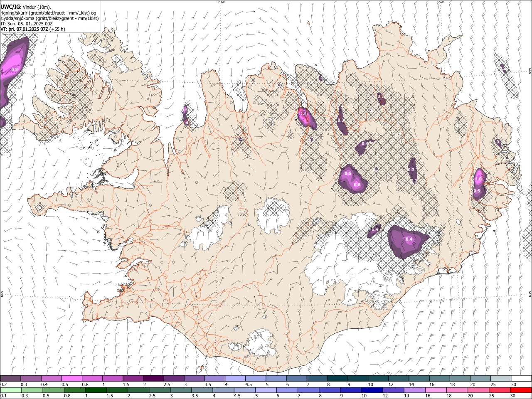Screen dimensions: 532x399
Task: Click the 14–16 violet rain legend swatch
Action: 414,390
